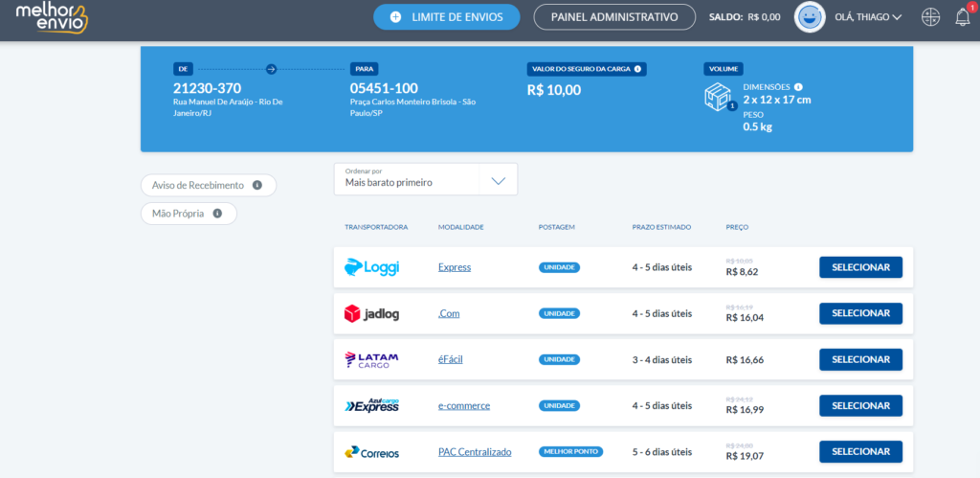Click the globe icon in header
This screenshot has width=980, height=478.
click(930, 17)
